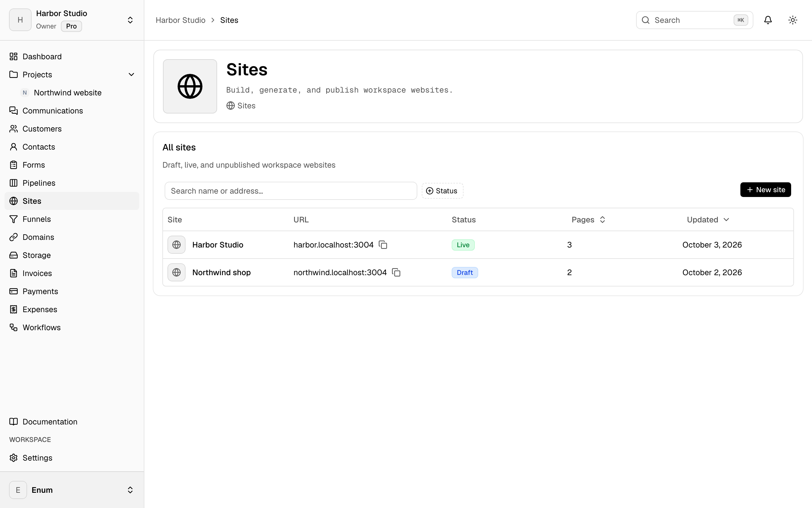
Task: Copy northwind.localhost:3004 URL
Action: 396,272
